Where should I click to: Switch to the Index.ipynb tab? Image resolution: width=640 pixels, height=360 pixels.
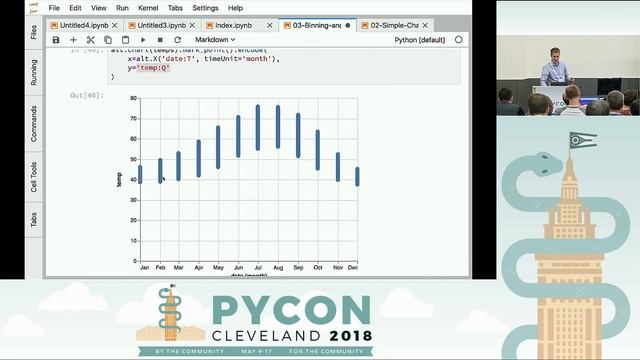[x=233, y=25]
